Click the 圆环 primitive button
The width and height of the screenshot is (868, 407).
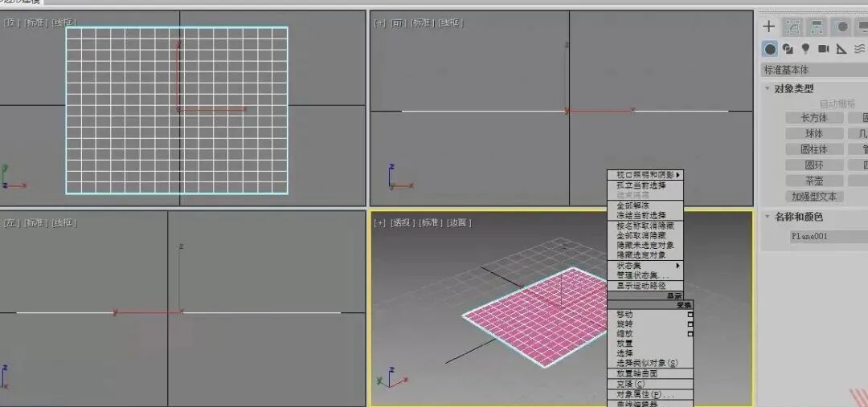pos(814,165)
